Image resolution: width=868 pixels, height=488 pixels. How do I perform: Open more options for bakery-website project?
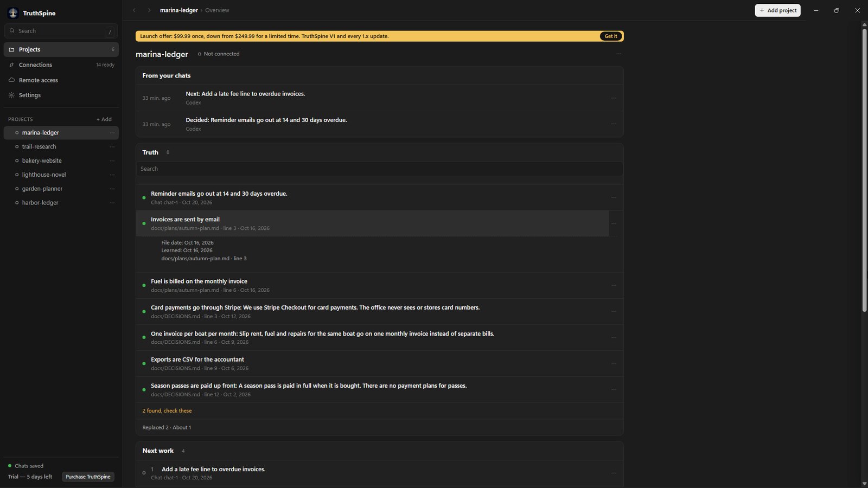tap(112, 161)
